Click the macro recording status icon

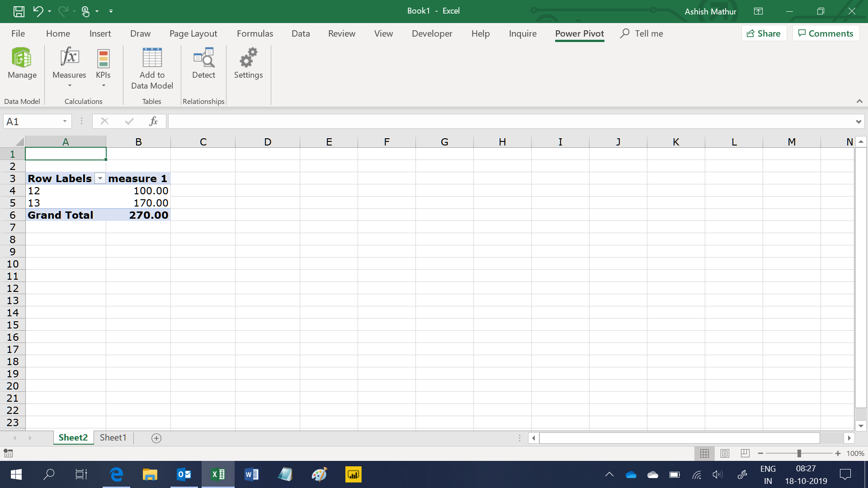coord(8,453)
